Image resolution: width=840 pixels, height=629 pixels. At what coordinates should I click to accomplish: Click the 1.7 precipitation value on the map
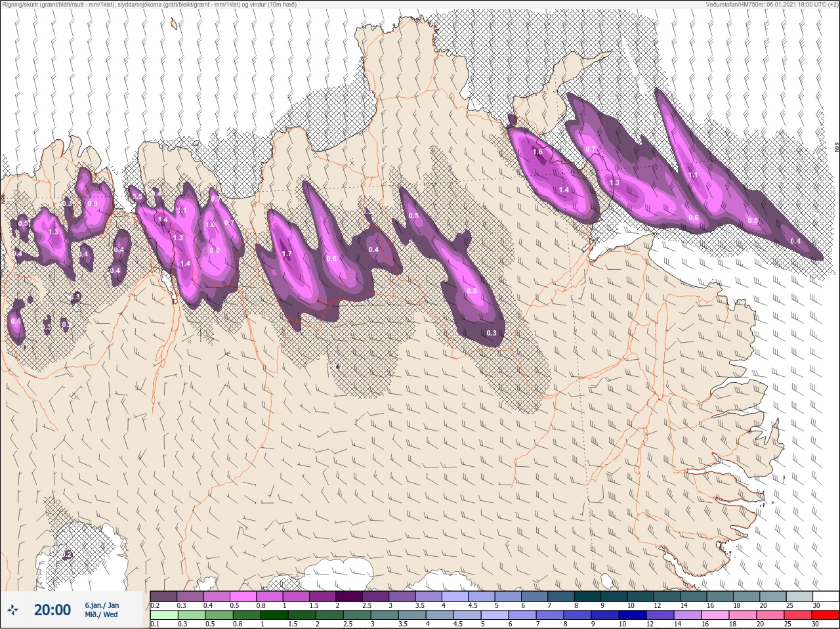pyautogui.click(x=287, y=253)
